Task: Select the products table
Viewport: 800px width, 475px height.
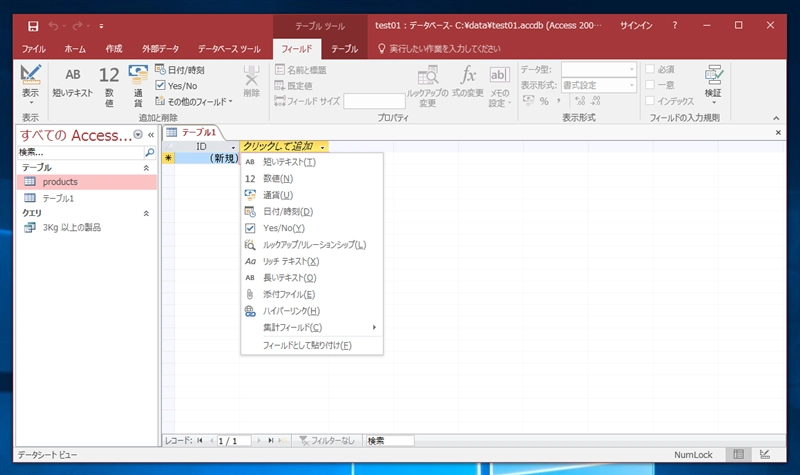Action: coord(87,182)
